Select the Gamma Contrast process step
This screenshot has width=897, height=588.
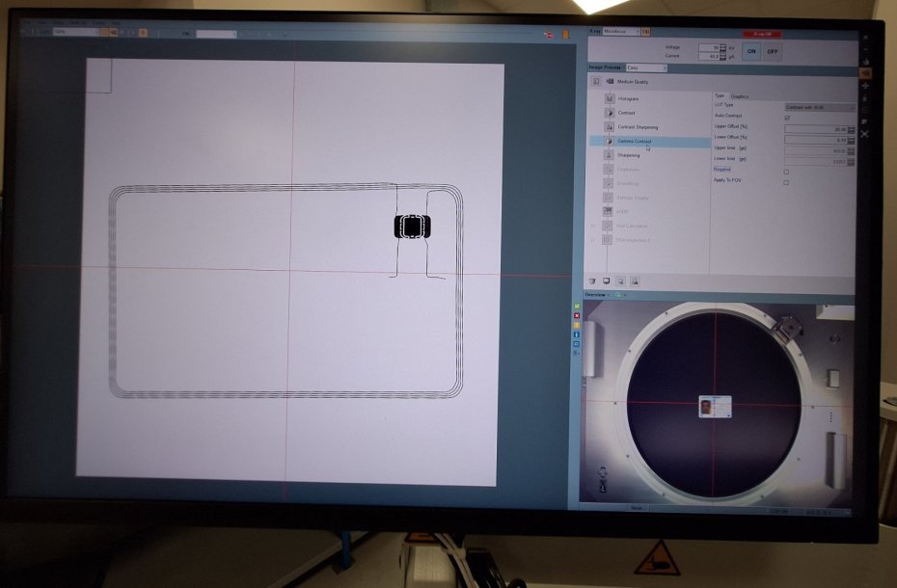(x=650, y=142)
